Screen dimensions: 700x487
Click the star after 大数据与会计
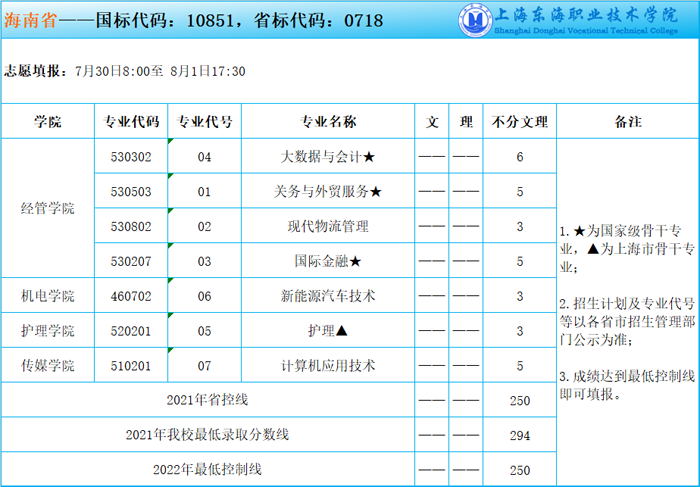tap(369, 157)
